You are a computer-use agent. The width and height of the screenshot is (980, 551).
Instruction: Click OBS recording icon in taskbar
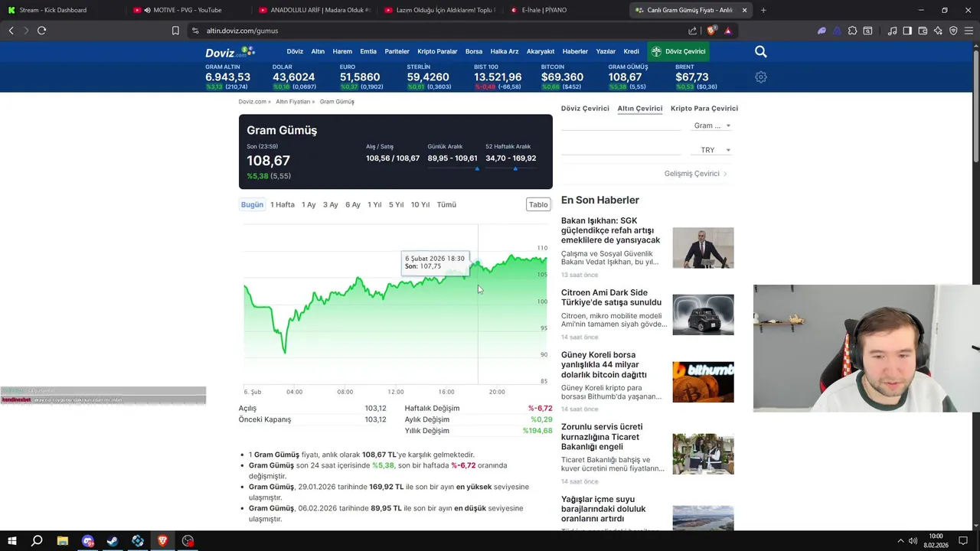(x=188, y=541)
